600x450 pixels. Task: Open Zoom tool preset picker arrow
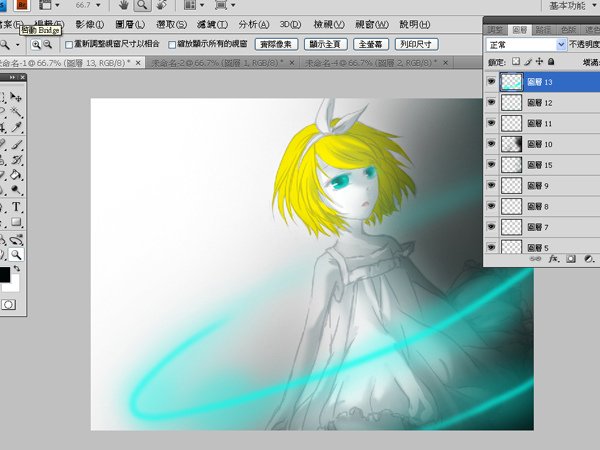(18, 45)
